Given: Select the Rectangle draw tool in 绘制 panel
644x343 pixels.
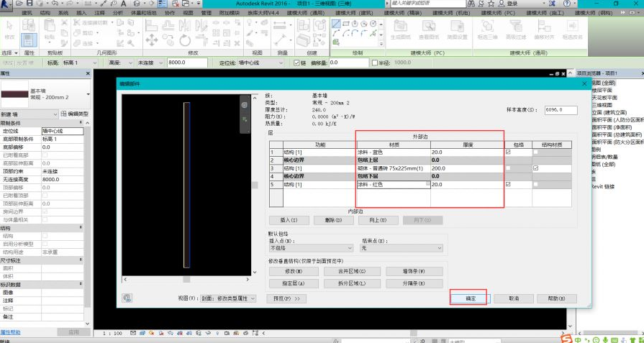Looking at the screenshot, I should tap(346, 23).
